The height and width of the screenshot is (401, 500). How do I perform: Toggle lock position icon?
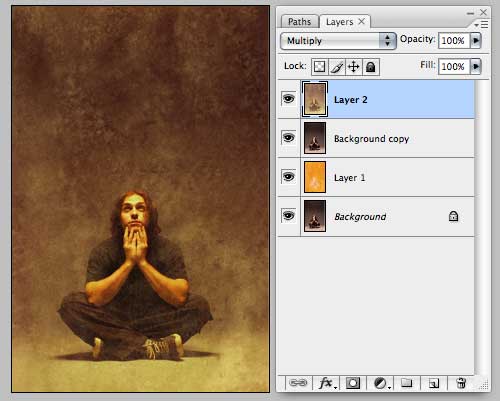pos(354,67)
